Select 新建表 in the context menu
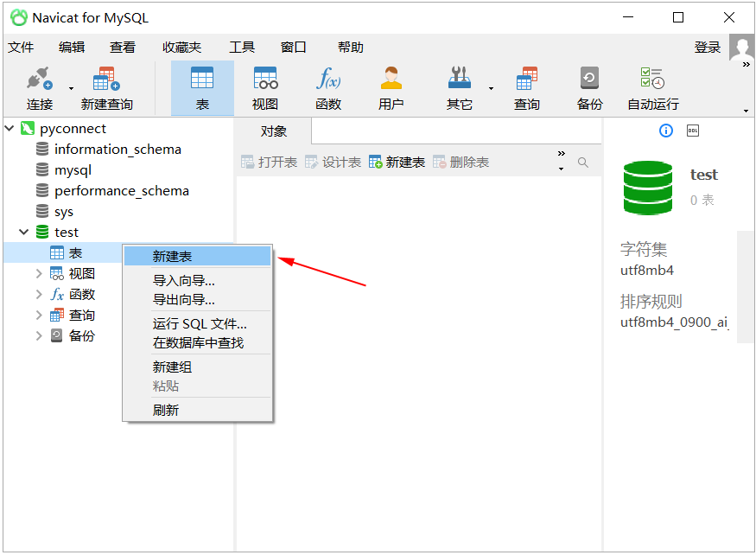Viewport: 756px width, 555px height. (171, 256)
